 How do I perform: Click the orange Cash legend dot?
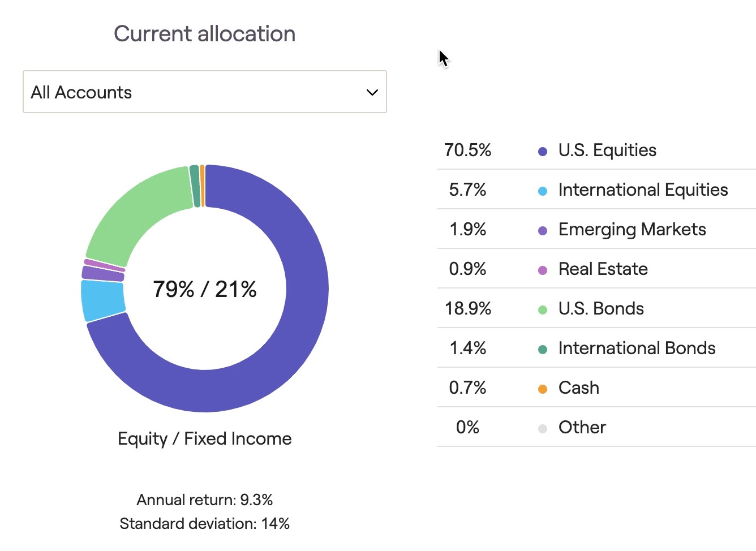click(543, 389)
